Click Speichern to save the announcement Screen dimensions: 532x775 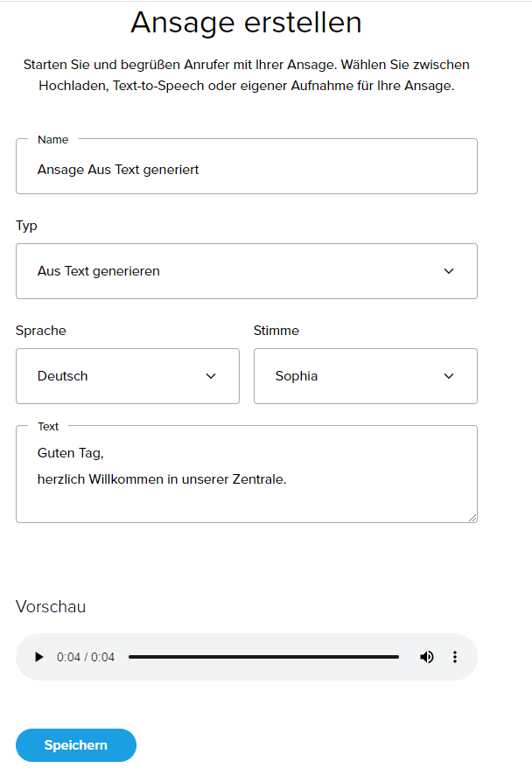point(76,745)
